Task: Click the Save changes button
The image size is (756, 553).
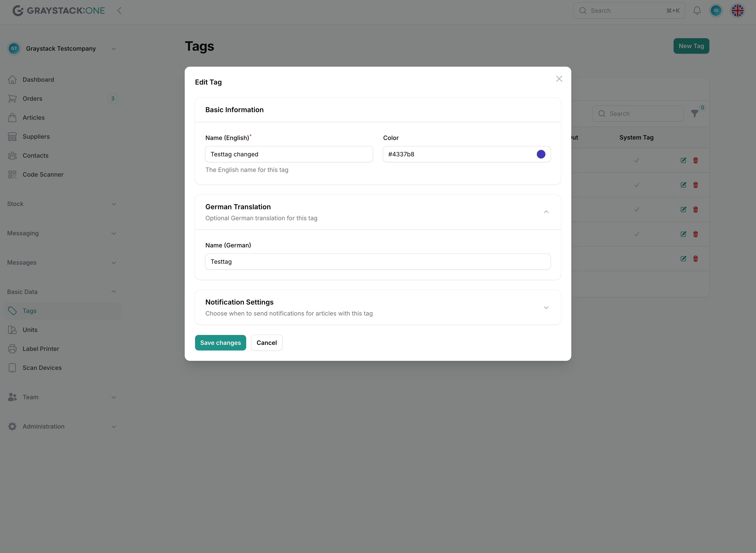Action: pos(220,343)
